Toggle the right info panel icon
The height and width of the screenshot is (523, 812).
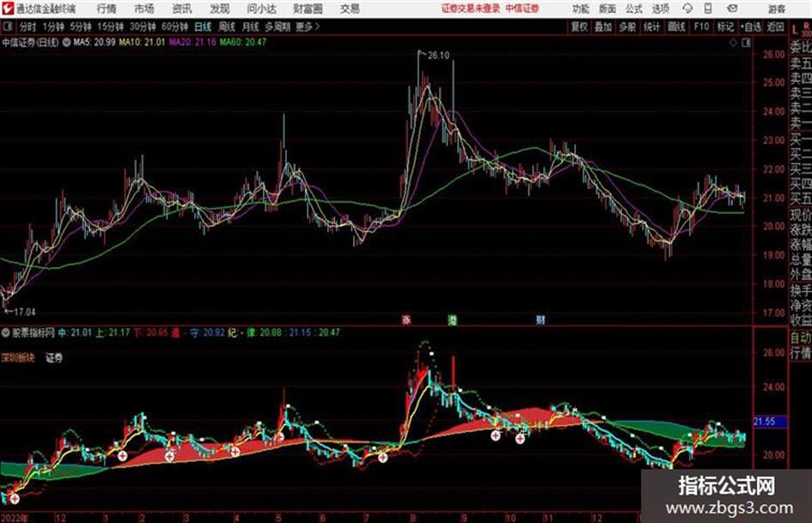coord(746,43)
